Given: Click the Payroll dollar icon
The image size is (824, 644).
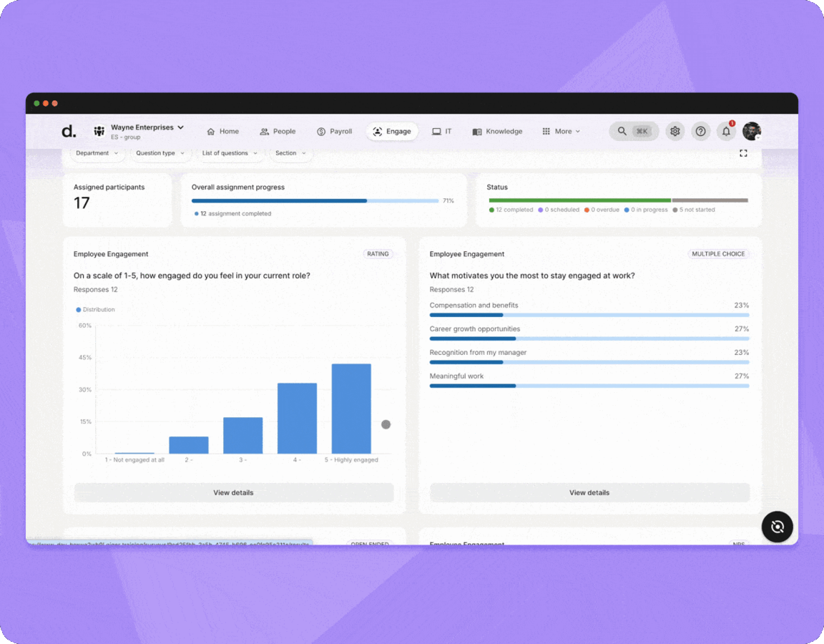Looking at the screenshot, I should [x=321, y=132].
